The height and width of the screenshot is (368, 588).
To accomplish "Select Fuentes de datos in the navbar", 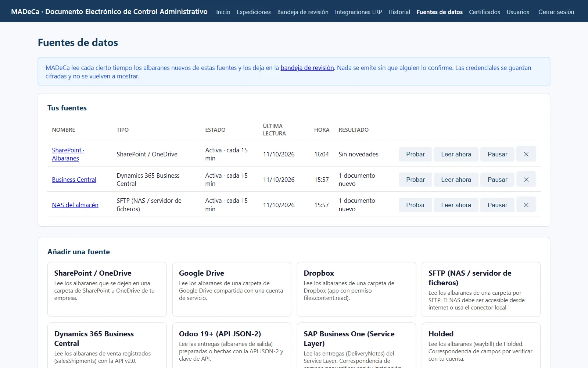I will point(440,12).
